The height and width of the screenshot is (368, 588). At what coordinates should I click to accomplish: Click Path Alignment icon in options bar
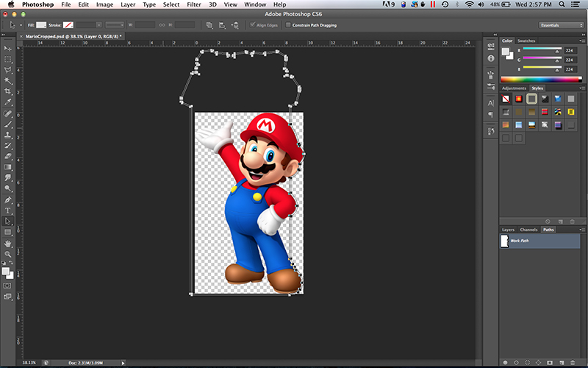[x=222, y=25]
